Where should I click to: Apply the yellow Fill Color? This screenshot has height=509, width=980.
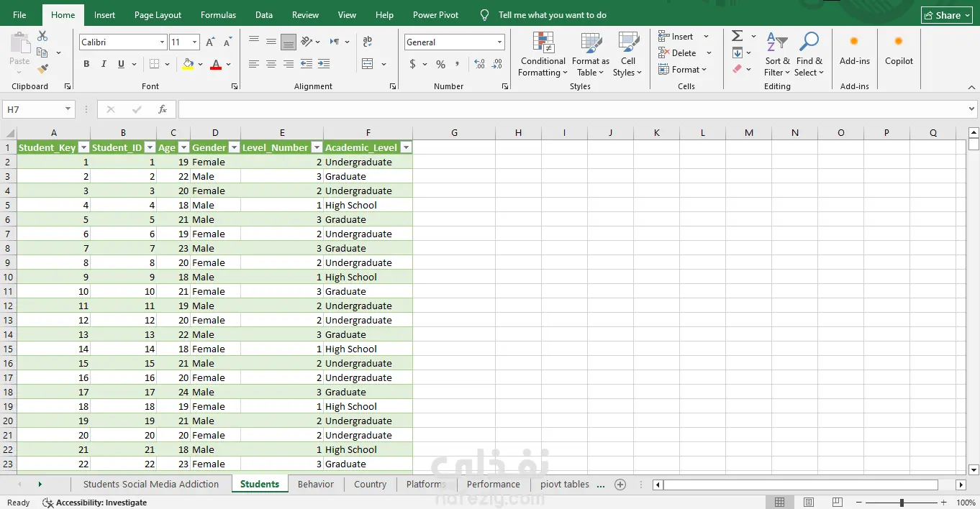[188, 64]
